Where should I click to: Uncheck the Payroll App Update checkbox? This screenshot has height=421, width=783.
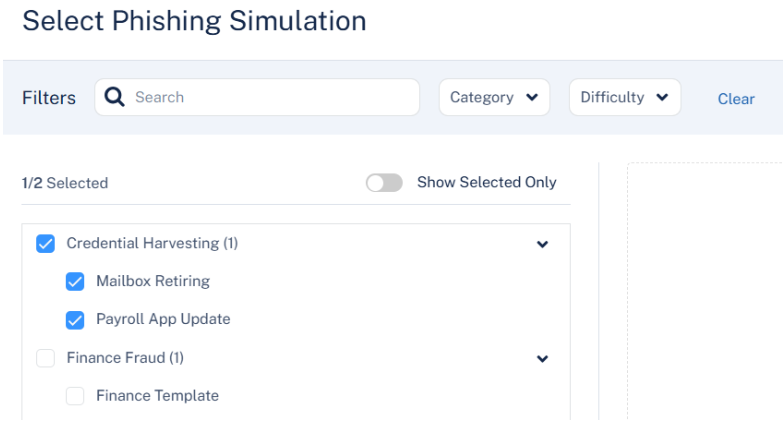75,320
